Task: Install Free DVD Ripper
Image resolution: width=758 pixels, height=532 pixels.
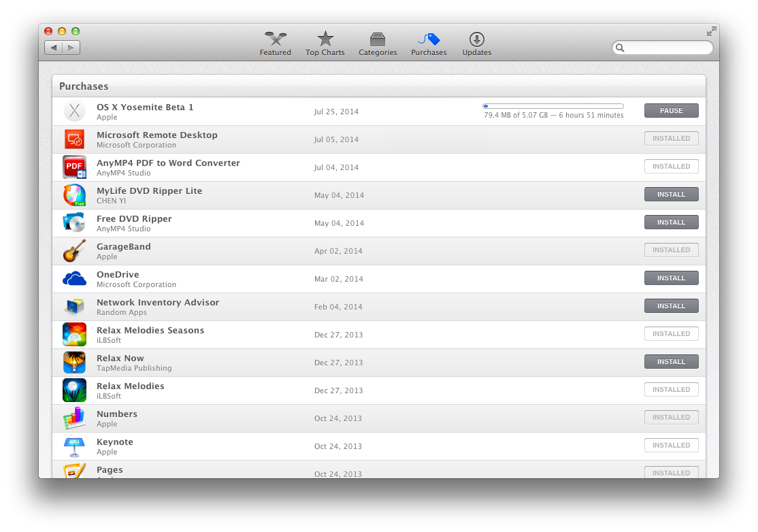Action: (x=671, y=222)
